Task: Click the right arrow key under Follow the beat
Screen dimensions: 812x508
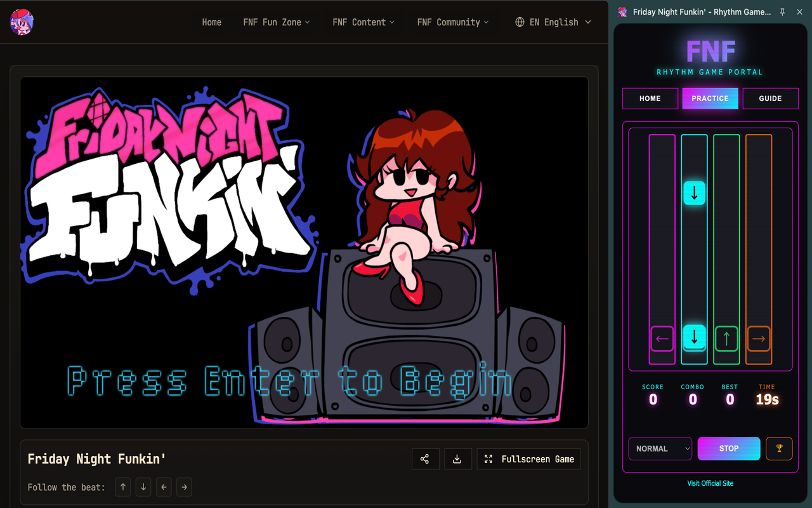Action: point(184,487)
